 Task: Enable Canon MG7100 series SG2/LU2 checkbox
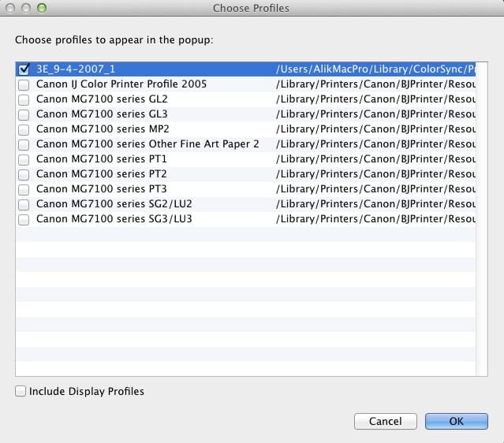tap(24, 204)
